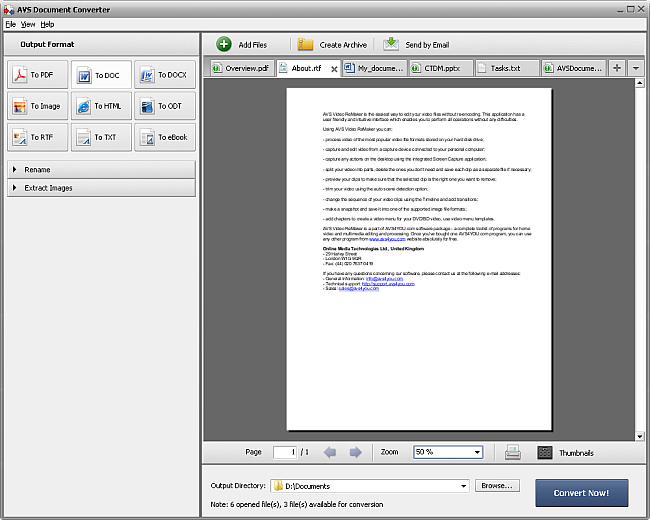Open the File menu

point(10,23)
